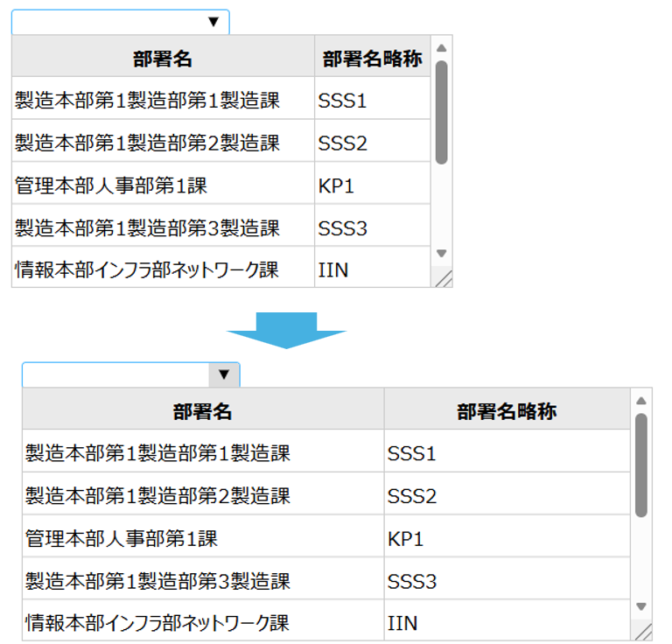Viewport: 672px width, 644px height.
Task: Click the scrollbar thumb in the wider list
Action: (x=641, y=465)
